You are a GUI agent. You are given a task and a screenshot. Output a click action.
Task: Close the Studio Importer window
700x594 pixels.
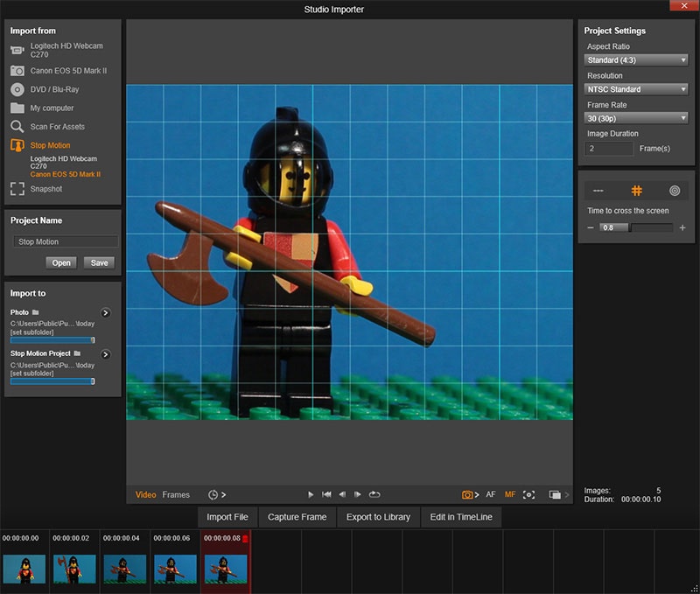(684, 5)
